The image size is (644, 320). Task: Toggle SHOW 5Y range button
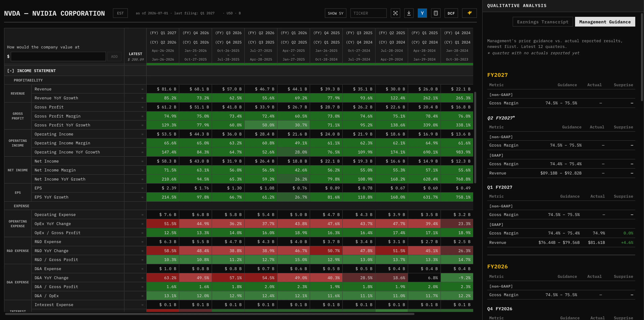(x=335, y=13)
